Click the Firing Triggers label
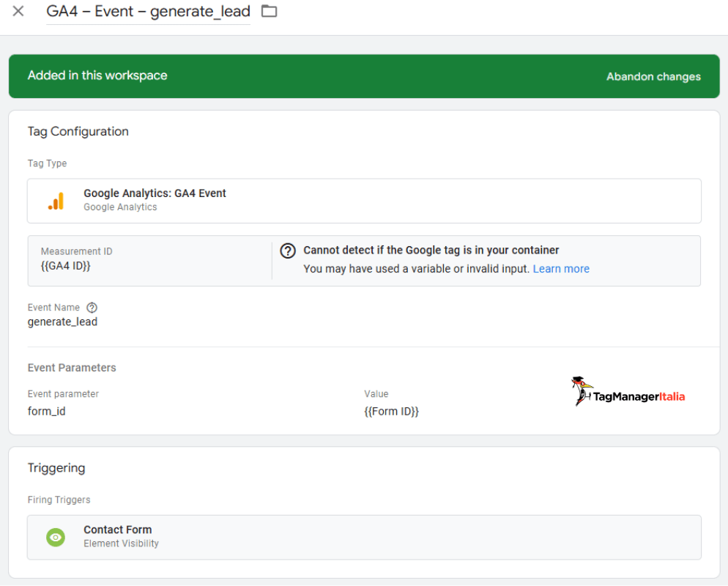 pos(59,500)
